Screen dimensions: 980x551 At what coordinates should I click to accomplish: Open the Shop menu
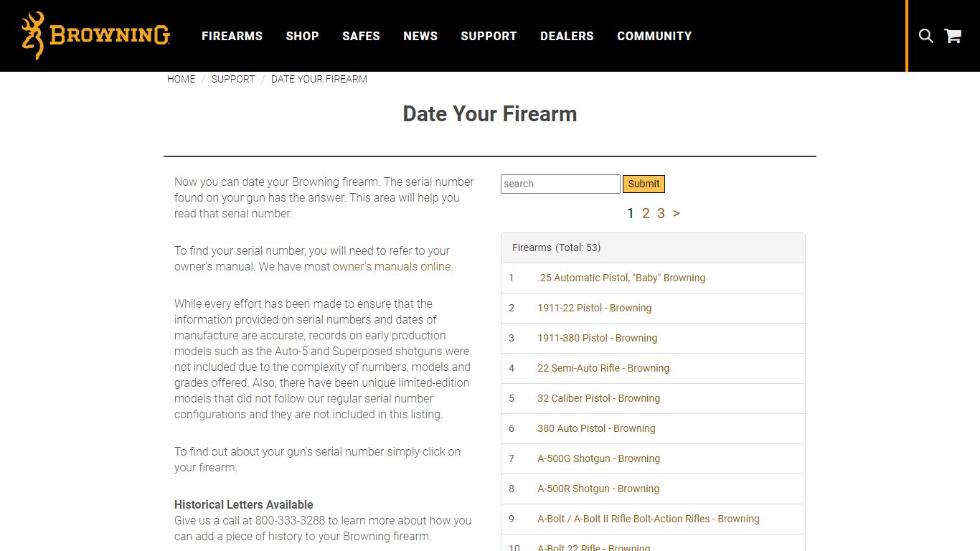(x=302, y=36)
